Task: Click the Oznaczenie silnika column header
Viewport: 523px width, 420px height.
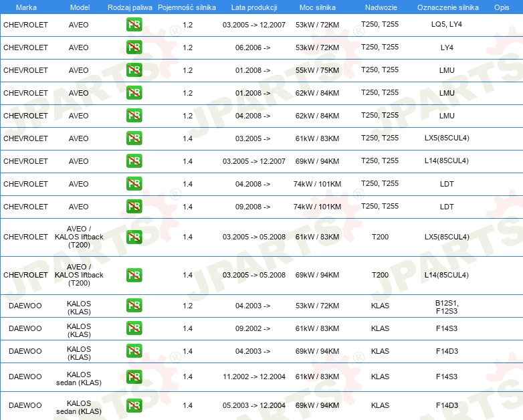Action: [x=448, y=7]
